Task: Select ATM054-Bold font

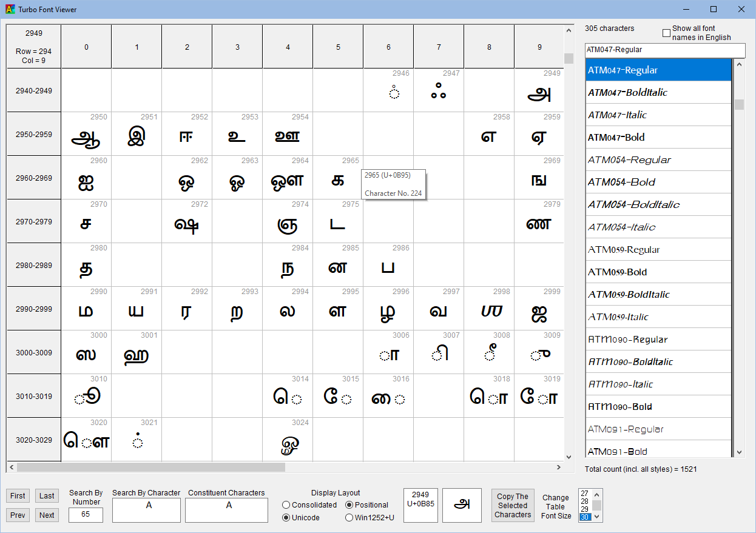Action: (658, 182)
